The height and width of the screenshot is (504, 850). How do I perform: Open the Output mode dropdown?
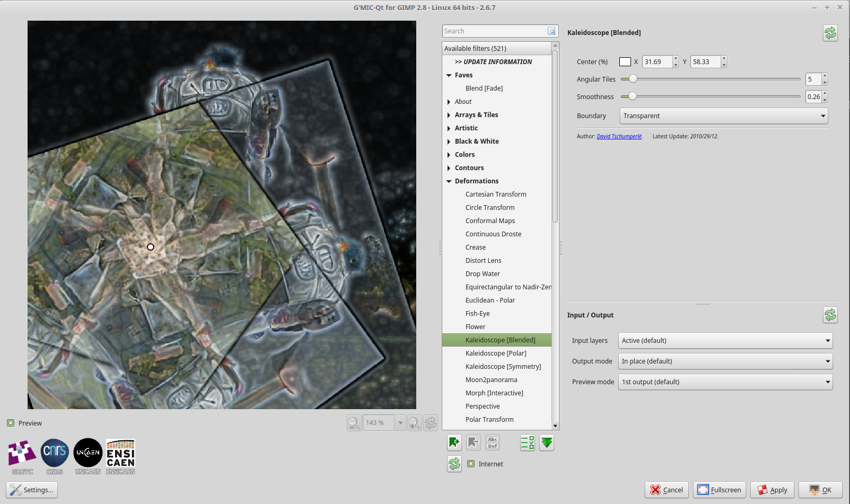click(x=725, y=361)
